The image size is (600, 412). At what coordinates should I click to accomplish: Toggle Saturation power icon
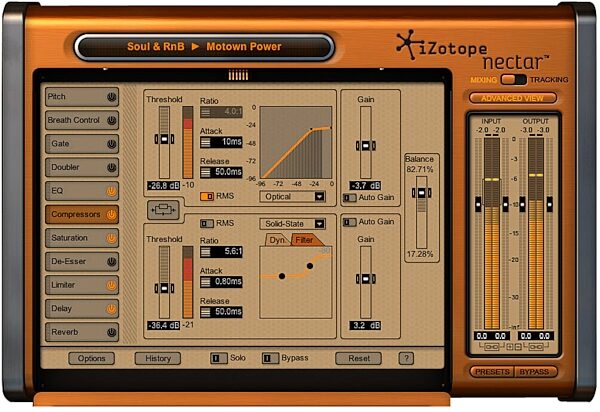(x=111, y=238)
